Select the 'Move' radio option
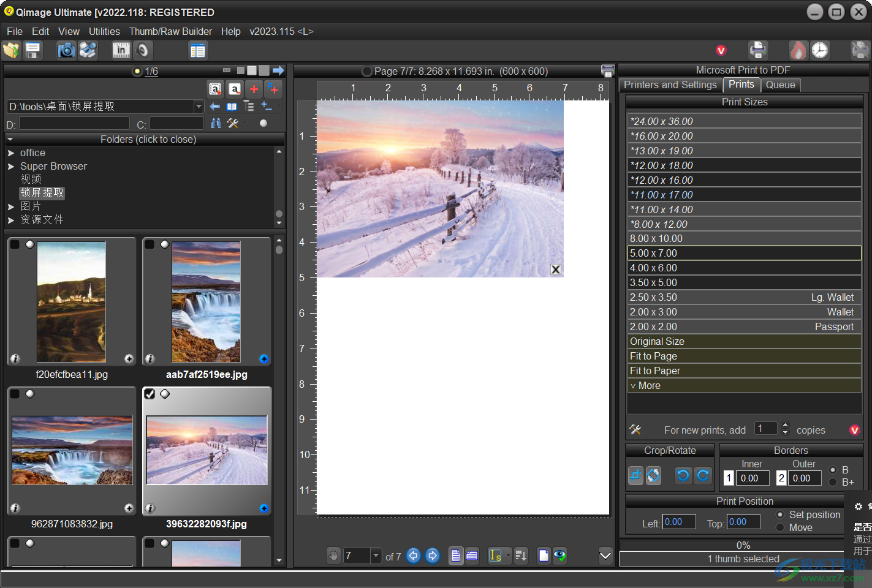This screenshot has width=872, height=588. pos(780,527)
